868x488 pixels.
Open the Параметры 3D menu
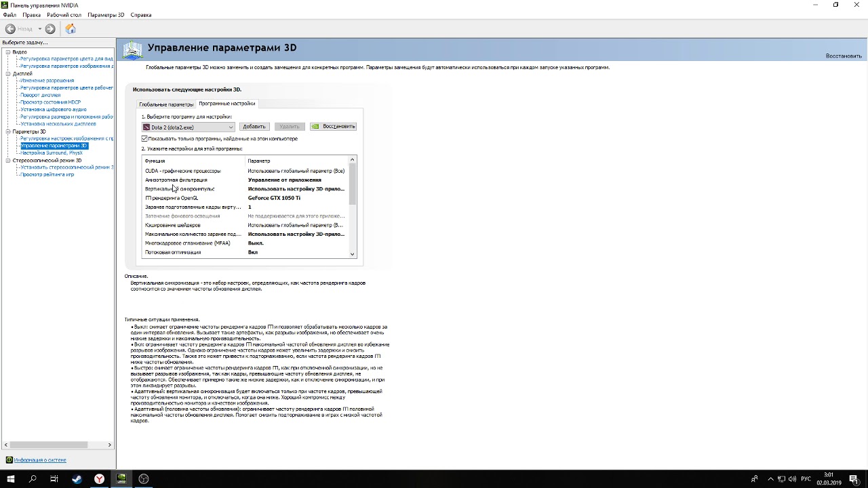coord(106,15)
